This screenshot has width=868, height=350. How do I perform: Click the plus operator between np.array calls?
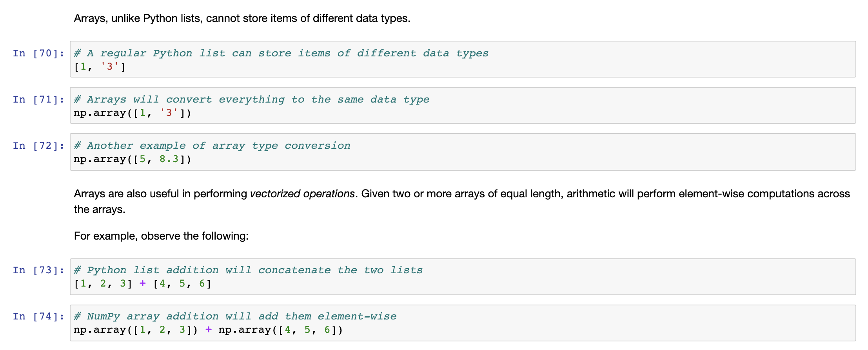[x=209, y=330]
